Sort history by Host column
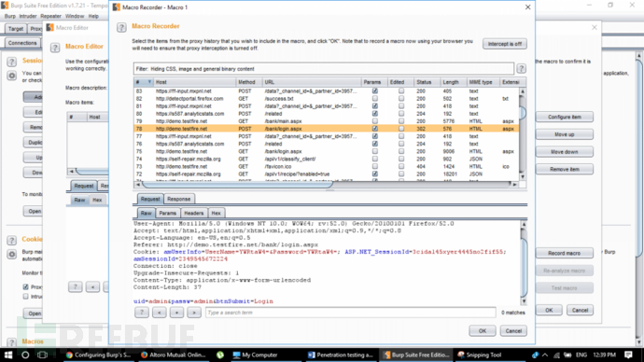This screenshot has height=362, width=644. click(194, 82)
